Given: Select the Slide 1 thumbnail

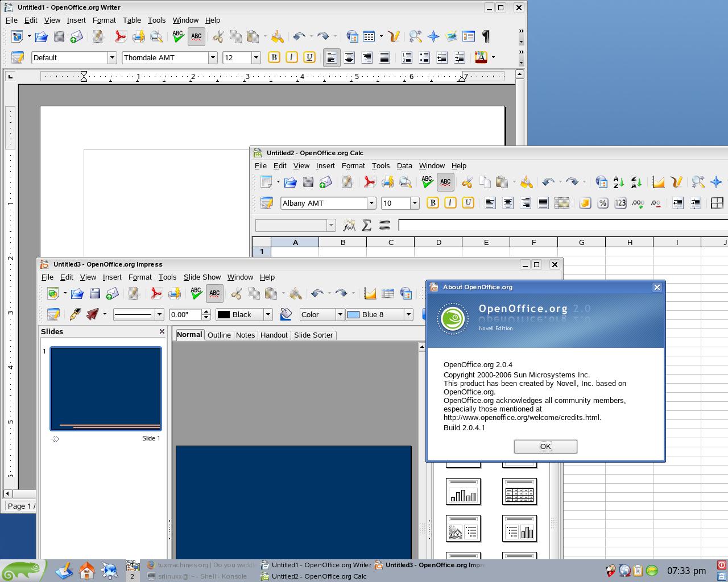Looking at the screenshot, I should click(x=106, y=388).
